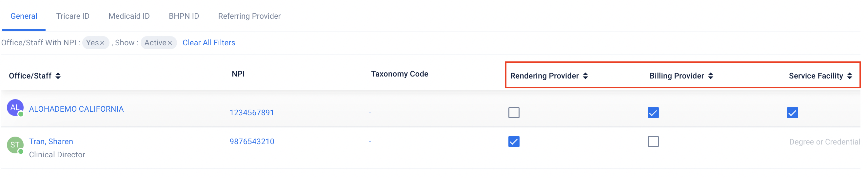Enable Billing Provider for Tran, Sharen

(653, 142)
